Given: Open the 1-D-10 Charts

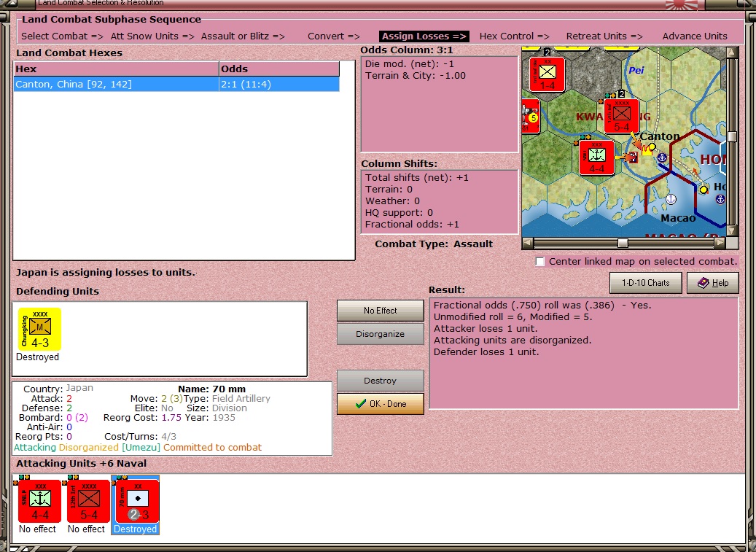Looking at the screenshot, I should click(x=646, y=282).
